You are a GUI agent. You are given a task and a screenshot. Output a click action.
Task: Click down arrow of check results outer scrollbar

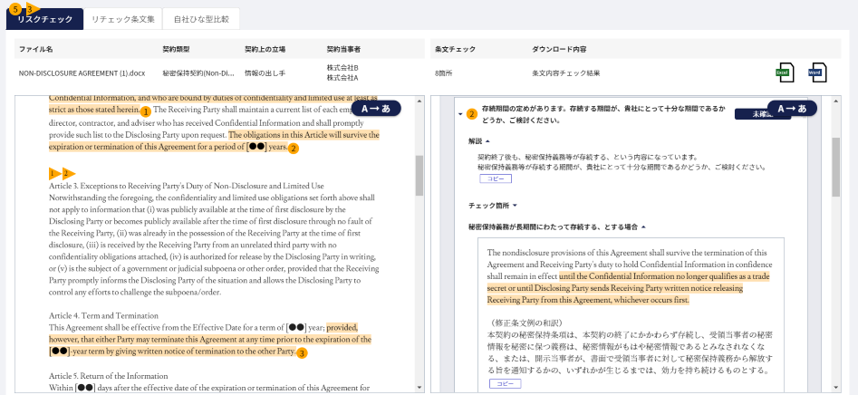coord(836,386)
